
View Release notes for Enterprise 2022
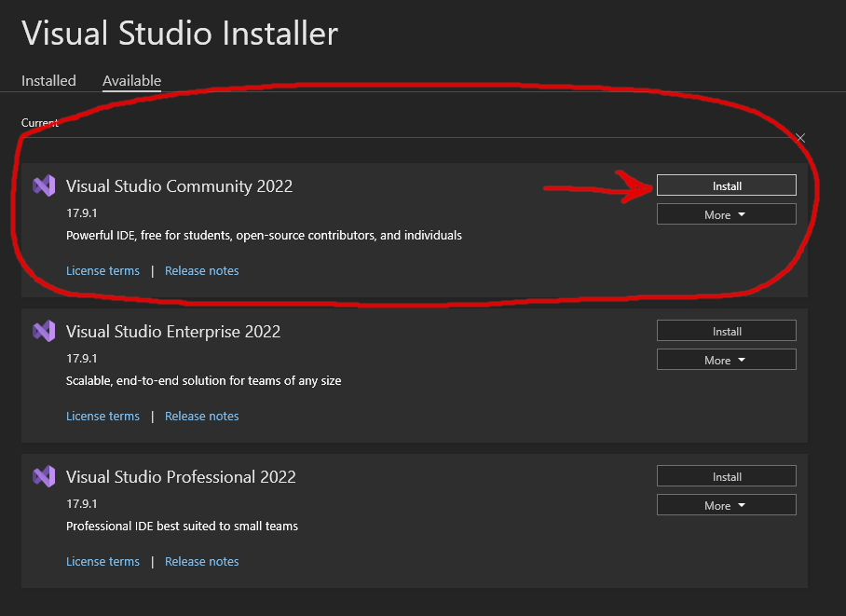pyautogui.click(x=201, y=417)
